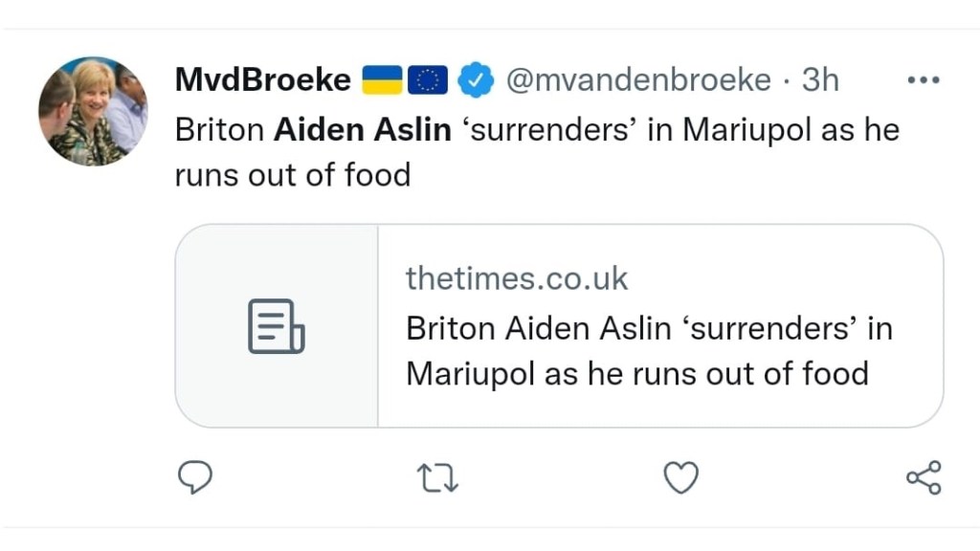
Task: Click the MvdBroeke display name
Action: tap(262, 81)
